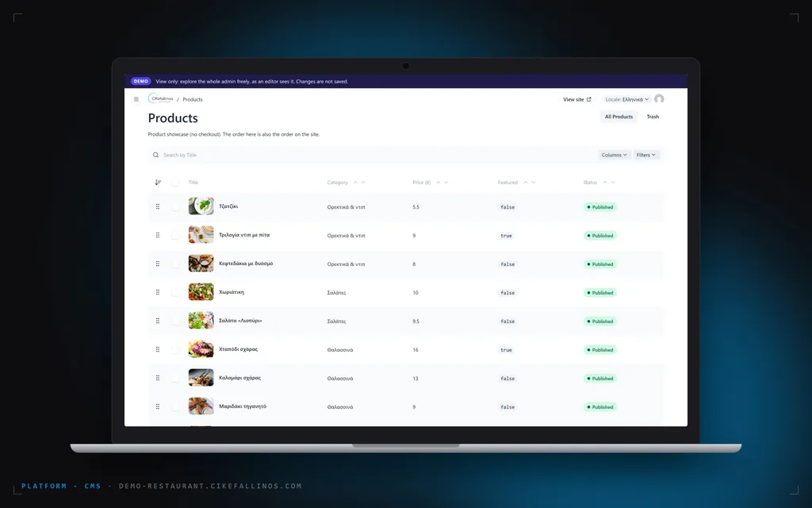This screenshot has width=812, height=508.
Task: Select the Τζατζίκι row checkbox
Action: (175, 207)
